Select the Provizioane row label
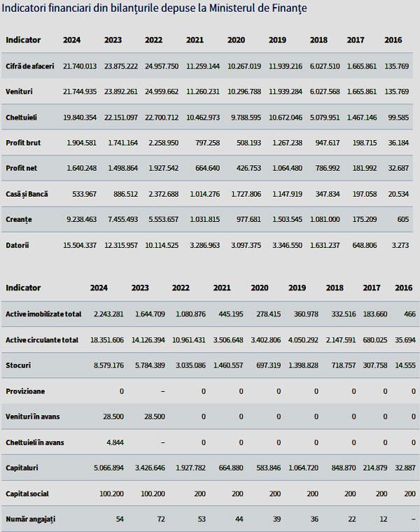420x532 pixels. 25,391
